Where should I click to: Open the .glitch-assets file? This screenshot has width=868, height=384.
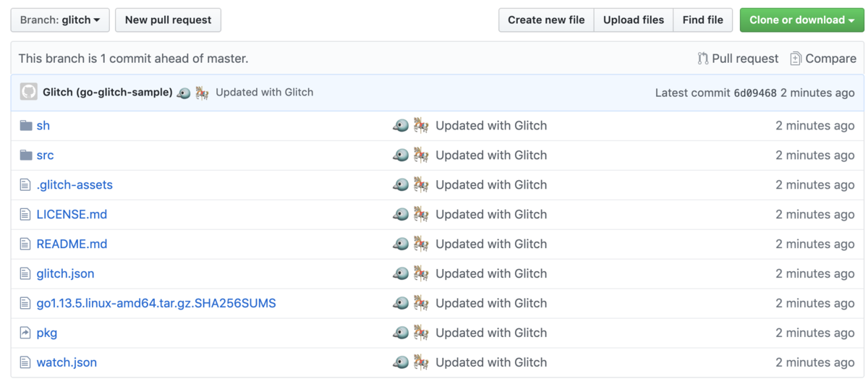(x=75, y=184)
